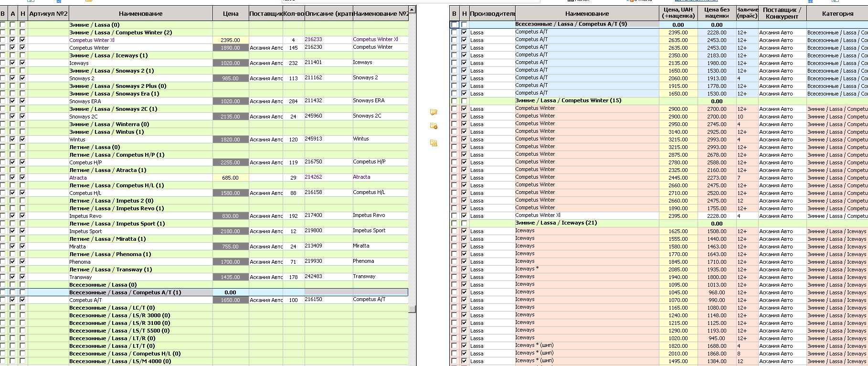Click the left table vertical scrollbar thumb

(412, 309)
